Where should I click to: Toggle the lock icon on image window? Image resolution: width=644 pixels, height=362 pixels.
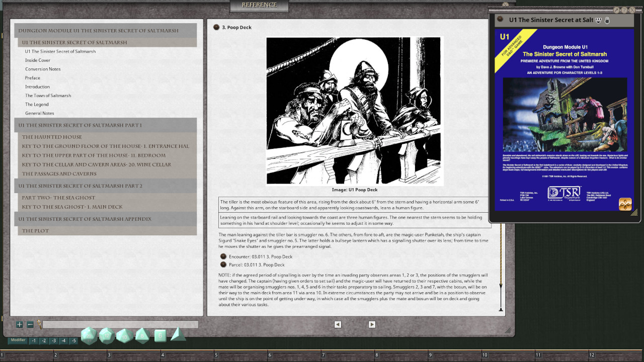[x=607, y=20]
